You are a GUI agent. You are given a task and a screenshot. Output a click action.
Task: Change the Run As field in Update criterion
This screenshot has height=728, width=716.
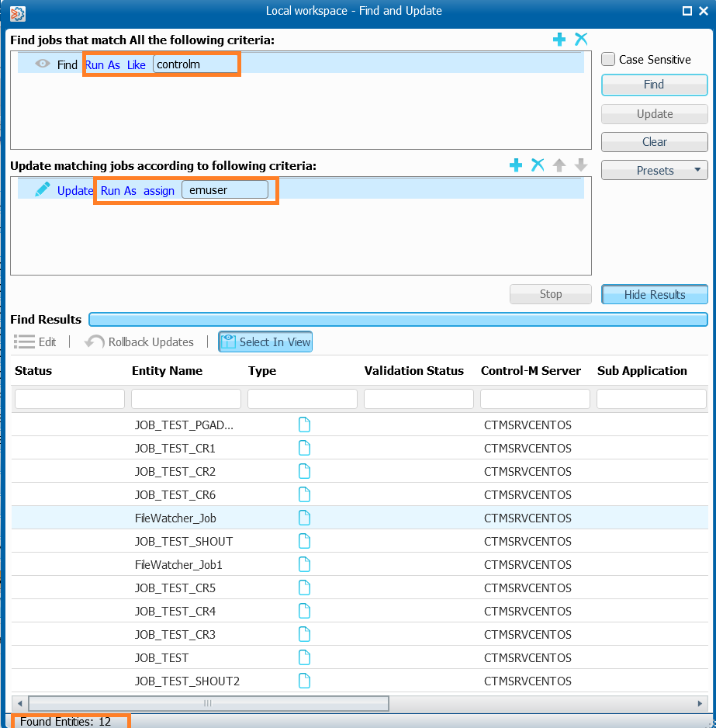pyautogui.click(x=119, y=190)
